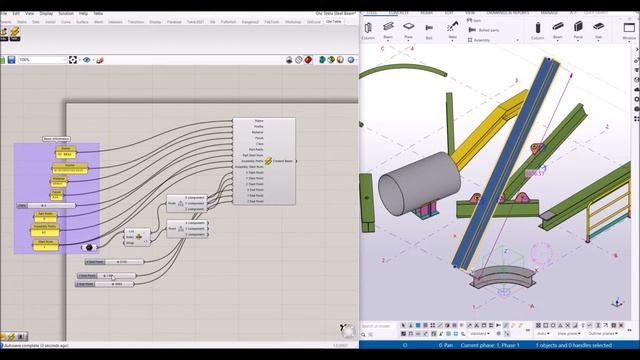Click the Create Beam component on canvas
The image size is (640, 360).
264,161
